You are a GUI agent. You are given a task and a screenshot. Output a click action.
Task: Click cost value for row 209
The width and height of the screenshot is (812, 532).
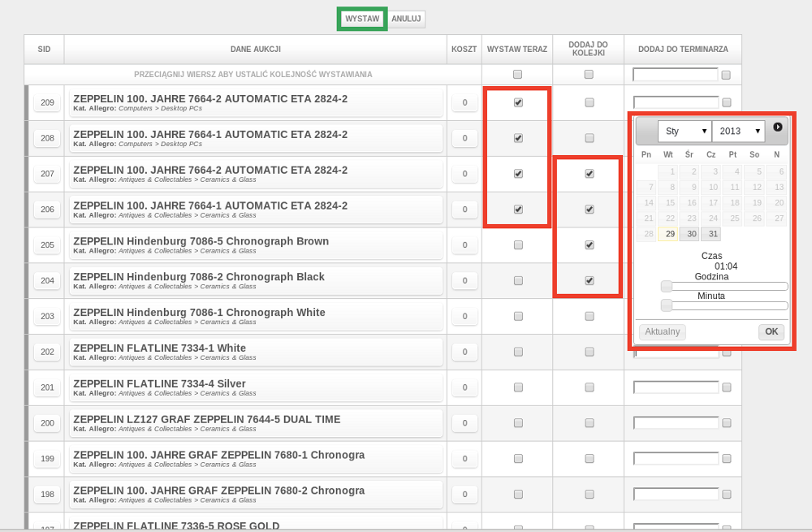[464, 102]
